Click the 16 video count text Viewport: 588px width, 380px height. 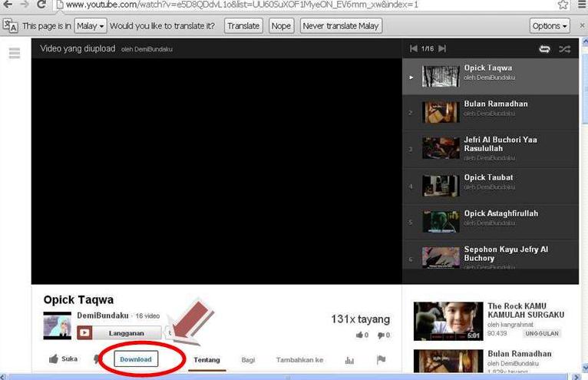click(x=147, y=316)
